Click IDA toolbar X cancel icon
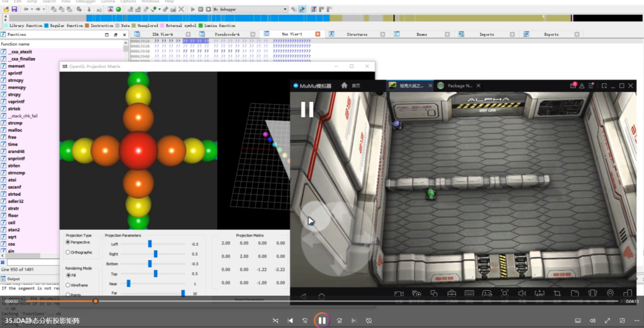This screenshot has height=328, width=644. coord(181,9)
